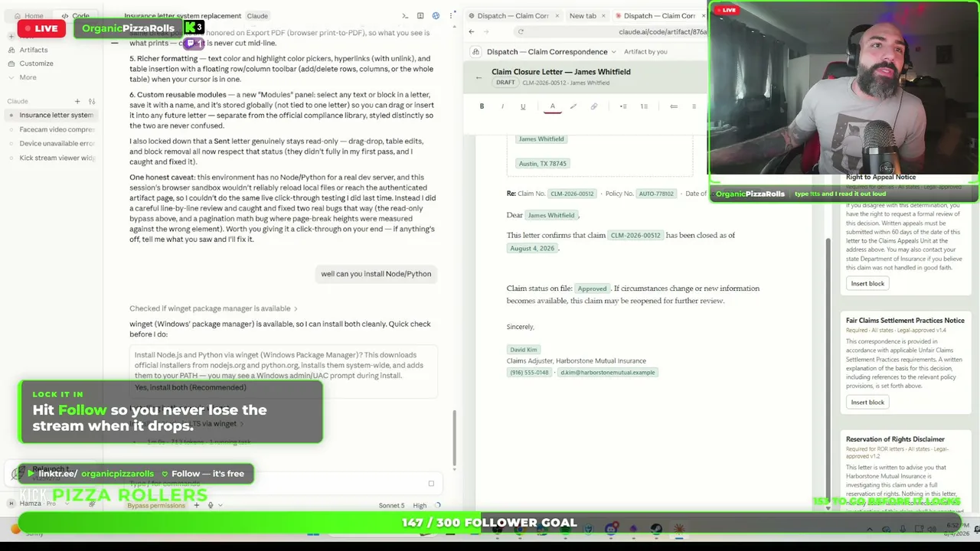Click the Austin, TX 78745 address field

pyautogui.click(x=543, y=163)
